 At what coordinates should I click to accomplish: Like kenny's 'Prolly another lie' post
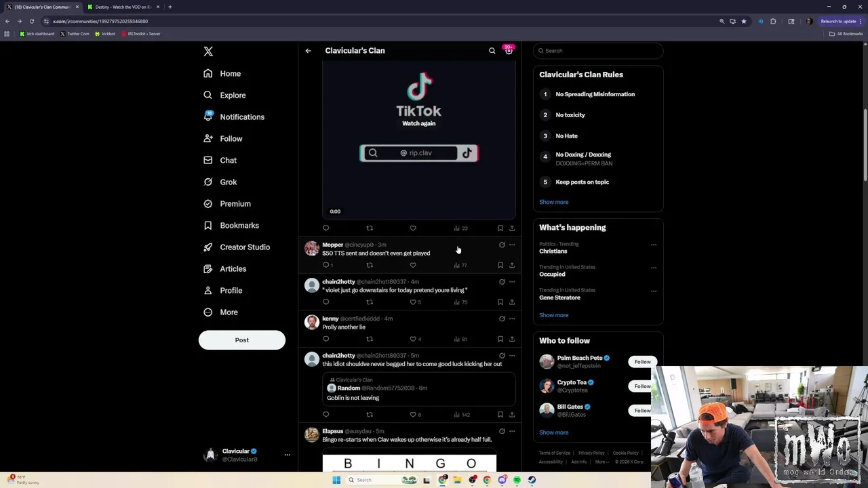414,339
